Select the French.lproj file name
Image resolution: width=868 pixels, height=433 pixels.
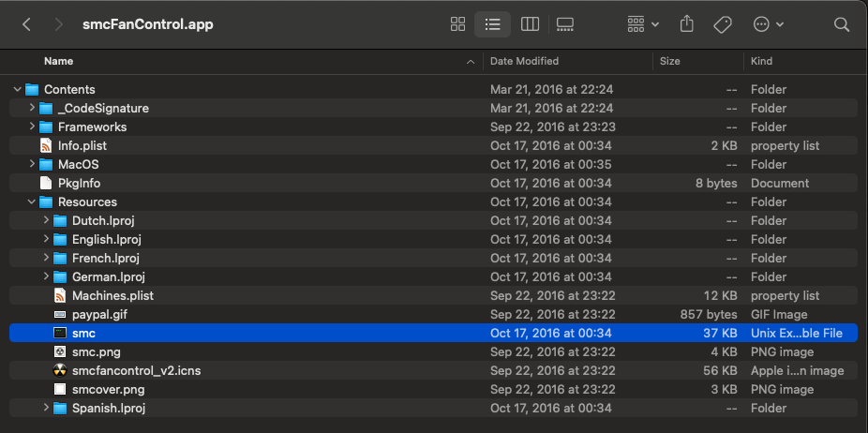(106, 258)
